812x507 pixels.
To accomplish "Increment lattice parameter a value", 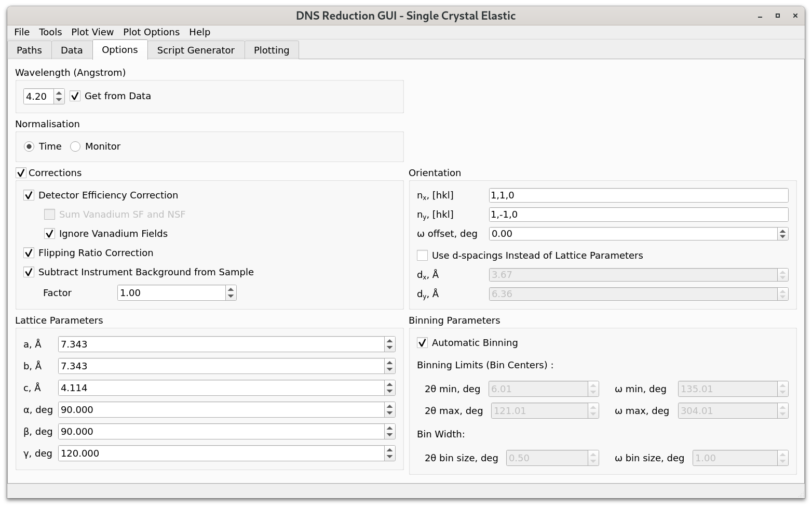I will [389, 341].
